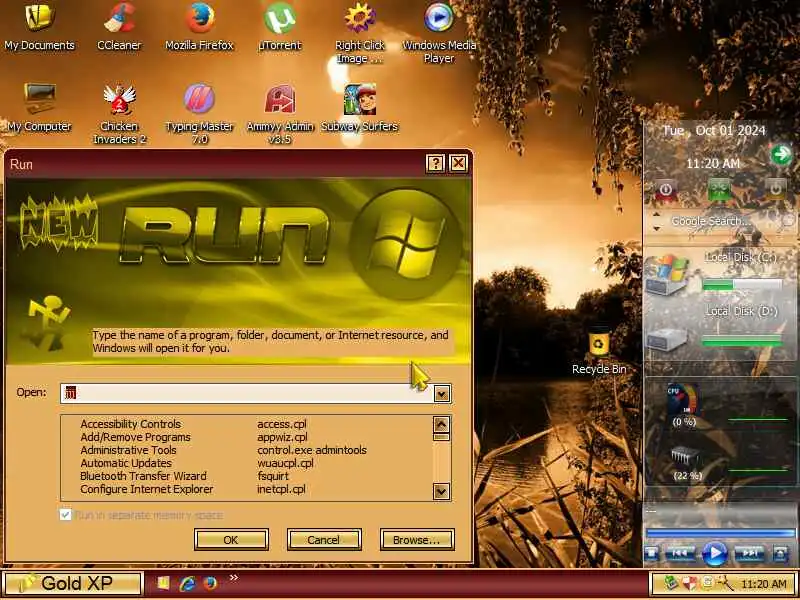Click the taskbar clock showing 11:20 AM
This screenshot has width=800, height=600.
click(x=763, y=584)
